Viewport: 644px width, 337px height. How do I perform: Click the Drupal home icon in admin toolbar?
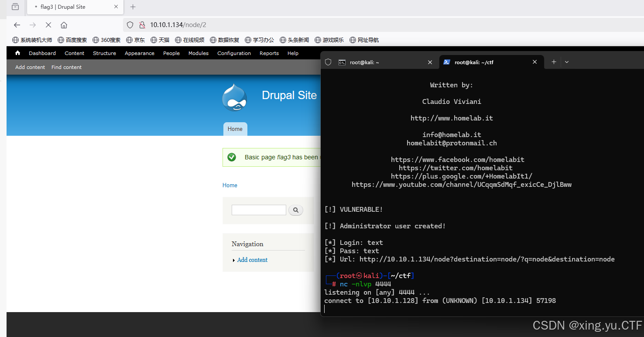(18, 53)
